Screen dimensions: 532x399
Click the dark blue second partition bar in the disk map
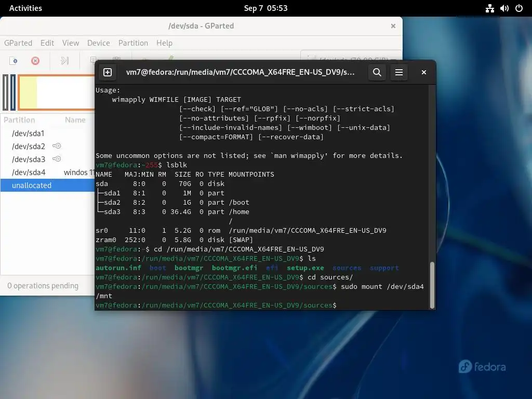tap(13, 92)
